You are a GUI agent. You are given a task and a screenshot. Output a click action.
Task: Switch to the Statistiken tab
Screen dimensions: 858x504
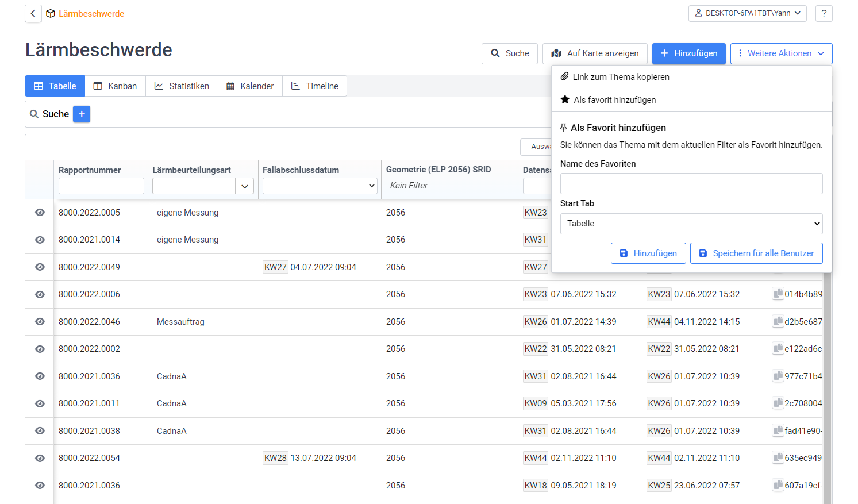pos(182,86)
